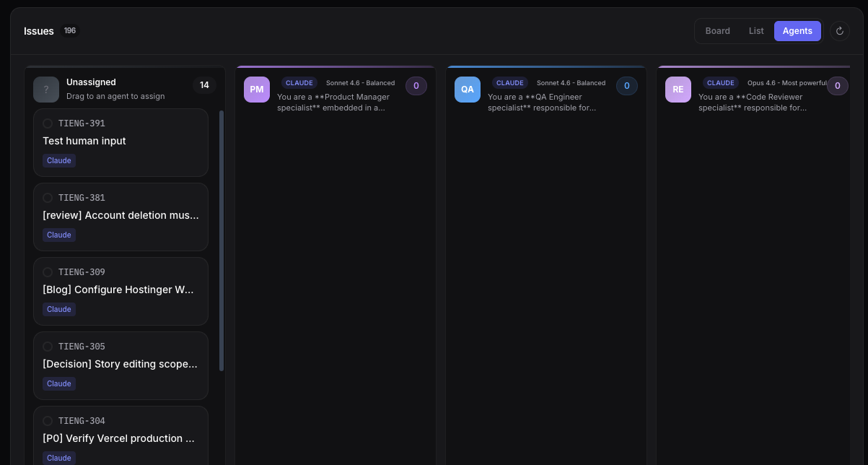Click the zero counter badge on the Code Reviewer card
The width and height of the screenshot is (868, 465).
[x=838, y=86]
